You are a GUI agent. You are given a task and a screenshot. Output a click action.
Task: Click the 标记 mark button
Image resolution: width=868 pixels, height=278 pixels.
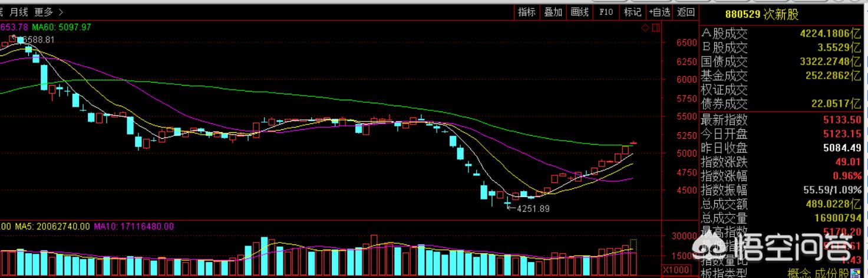(x=632, y=12)
